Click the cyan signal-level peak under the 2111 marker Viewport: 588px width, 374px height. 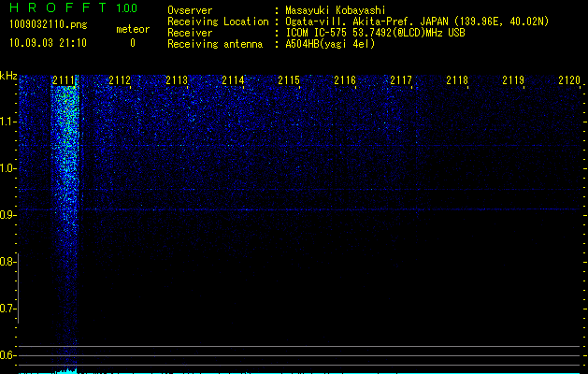(66, 371)
